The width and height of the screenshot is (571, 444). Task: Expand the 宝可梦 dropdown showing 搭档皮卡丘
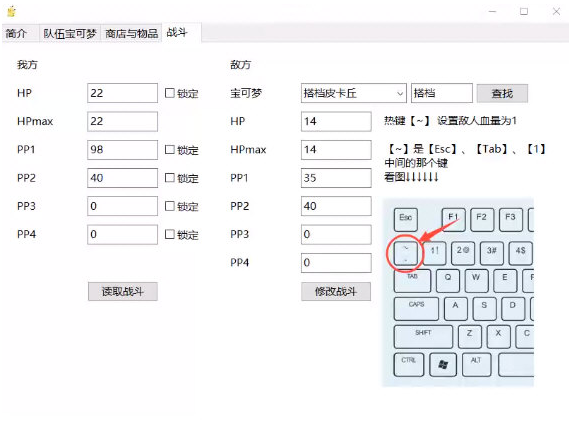click(353, 93)
